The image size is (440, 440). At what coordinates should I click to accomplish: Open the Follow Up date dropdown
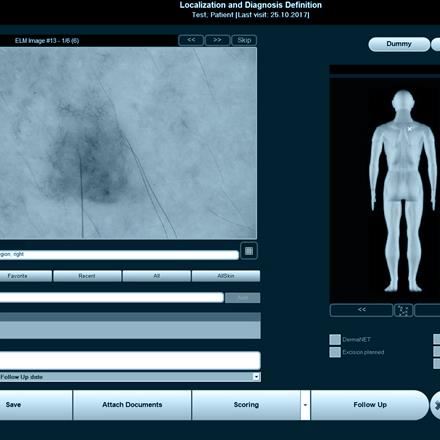click(256, 377)
